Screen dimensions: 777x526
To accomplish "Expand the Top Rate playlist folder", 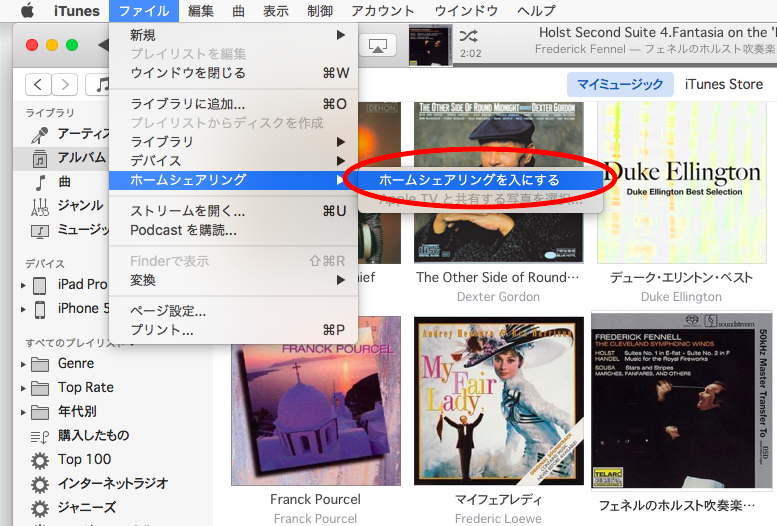I will pyautogui.click(x=23, y=388).
